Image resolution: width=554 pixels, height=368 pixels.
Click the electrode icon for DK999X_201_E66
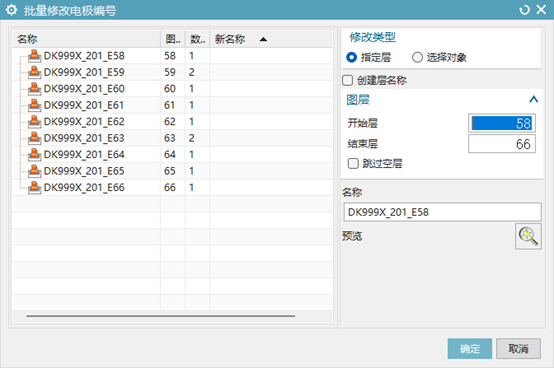[x=34, y=187]
